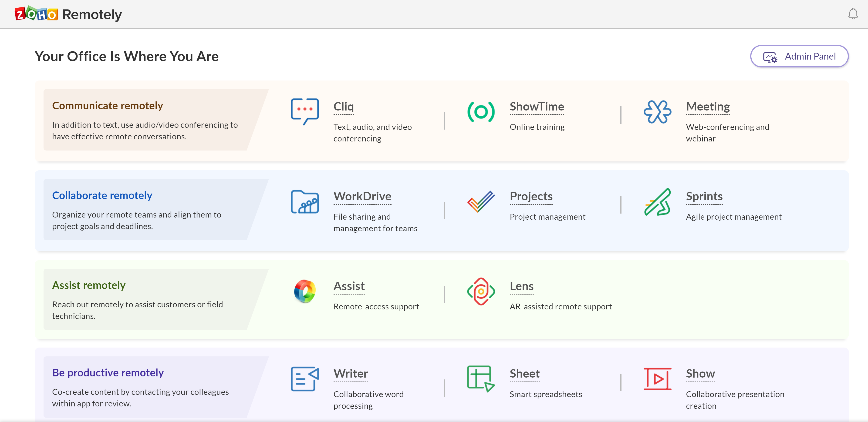Click 'Web-conferencing and webinar' description
Viewport: 868px width, 422px height.
(x=727, y=133)
